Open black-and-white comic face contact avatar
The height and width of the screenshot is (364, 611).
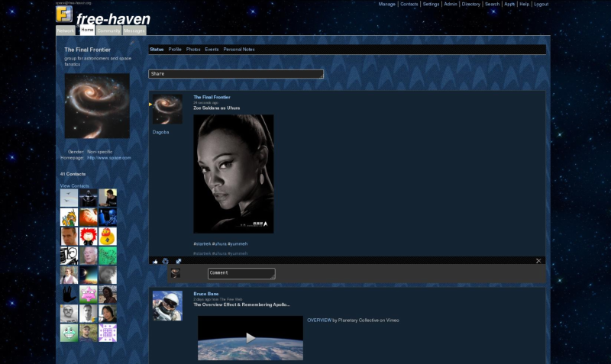[x=69, y=256]
